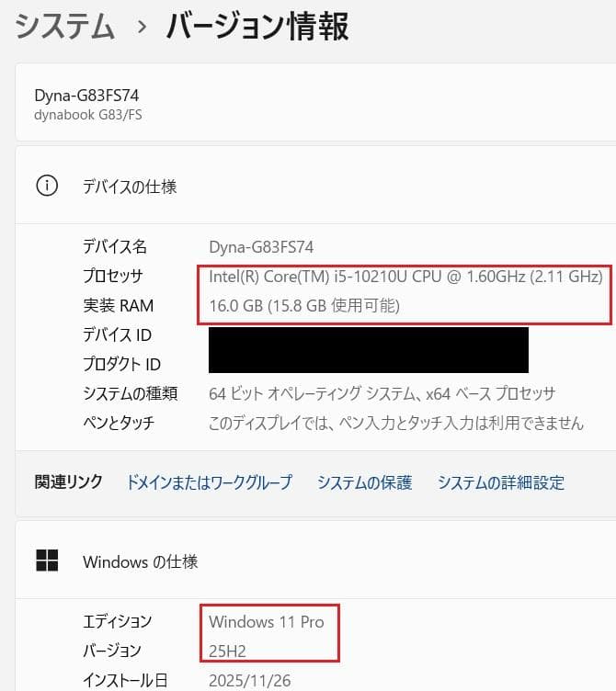Select the 16.0 GB RAM value
The width and height of the screenshot is (616, 691).
304,305
